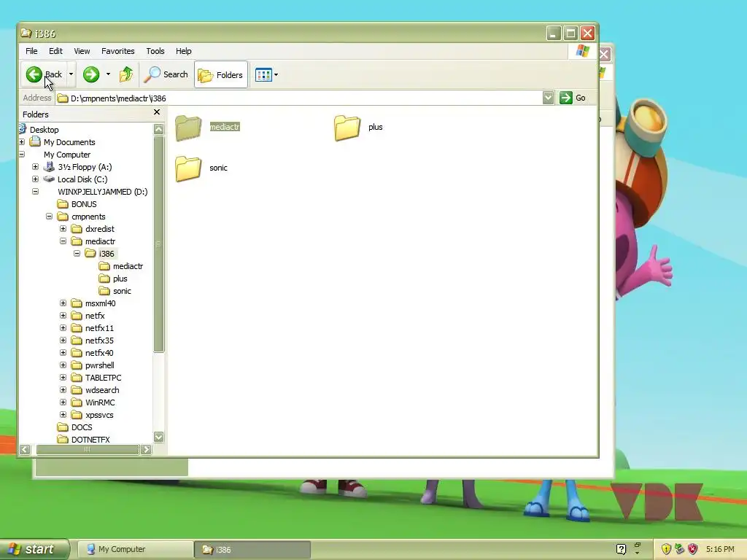The width and height of the screenshot is (747, 560).
Task: Click folder tree horizontal scroll right arrow
Action: pyautogui.click(x=146, y=449)
